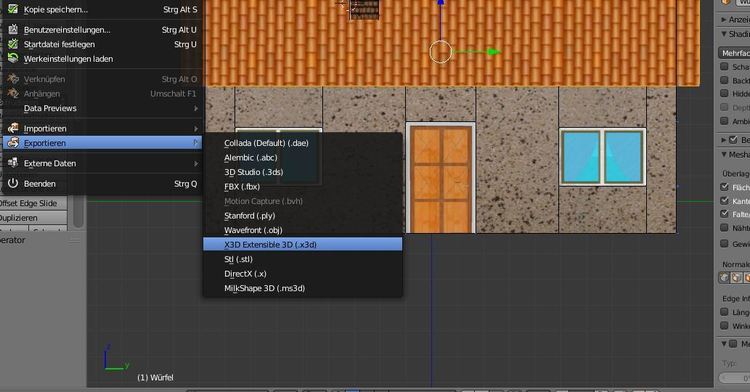Toggle the Scha... shading checkbox
750x392 pixels.
[x=725, y=66]
